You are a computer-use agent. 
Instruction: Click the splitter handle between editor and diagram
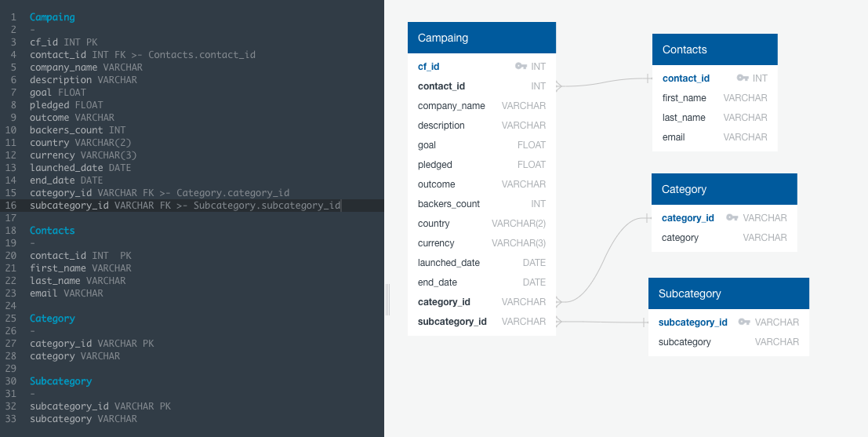387,299
